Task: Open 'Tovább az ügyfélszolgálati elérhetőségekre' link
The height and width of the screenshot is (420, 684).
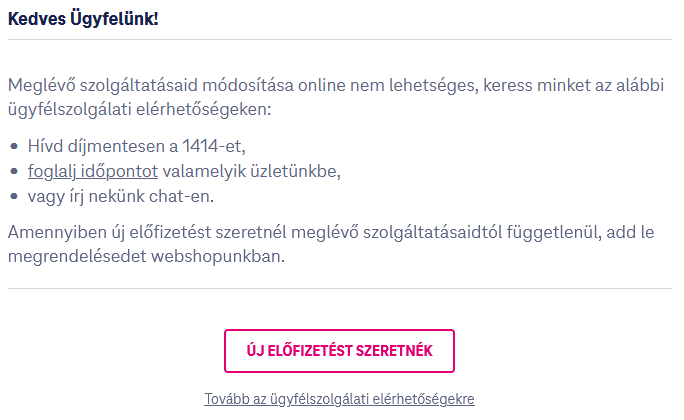Action: coord(339,399)
